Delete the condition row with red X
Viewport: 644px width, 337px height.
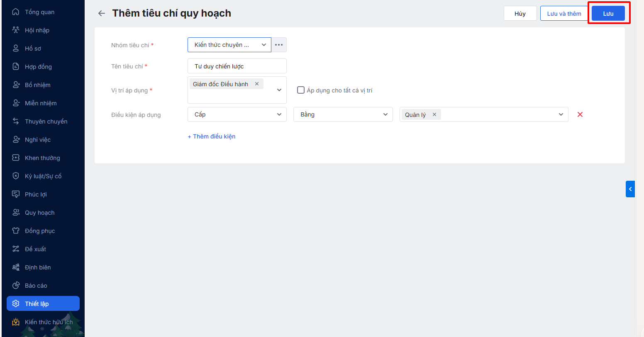pyautogui.click(x=580, y=114)
